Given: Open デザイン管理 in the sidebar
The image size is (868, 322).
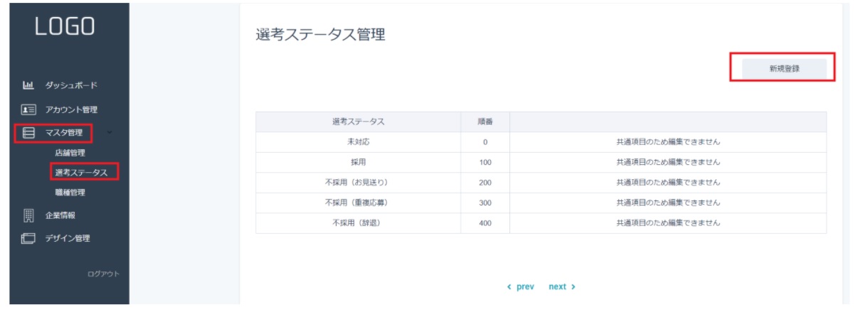Looking at the screenshot, I should point(68,239).
